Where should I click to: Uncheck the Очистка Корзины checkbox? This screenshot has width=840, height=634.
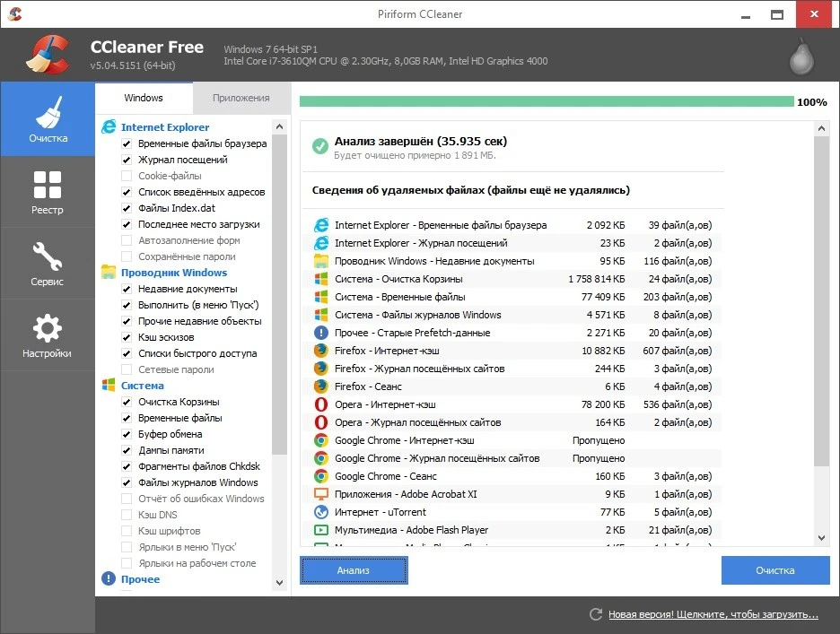pos(127,402)
